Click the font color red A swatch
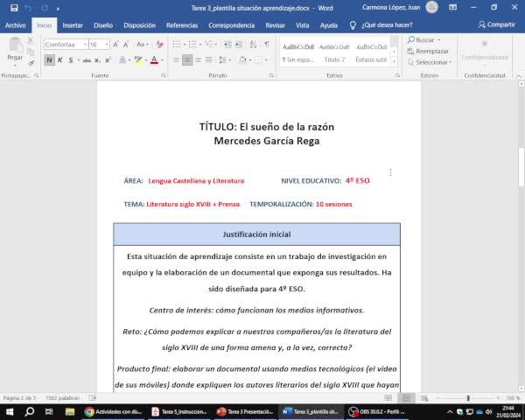Image resolution: width=525 pixels, height=420 pixels. click(154, 60)
